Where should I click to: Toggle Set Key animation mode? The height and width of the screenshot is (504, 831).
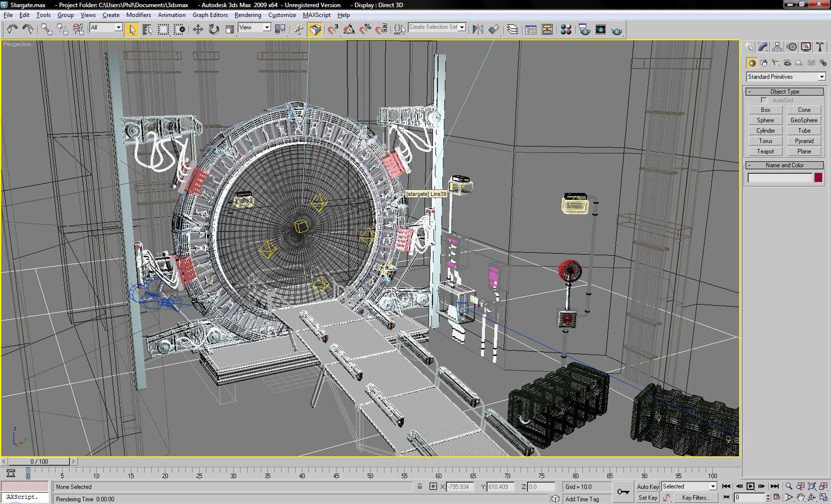point(647,497)
